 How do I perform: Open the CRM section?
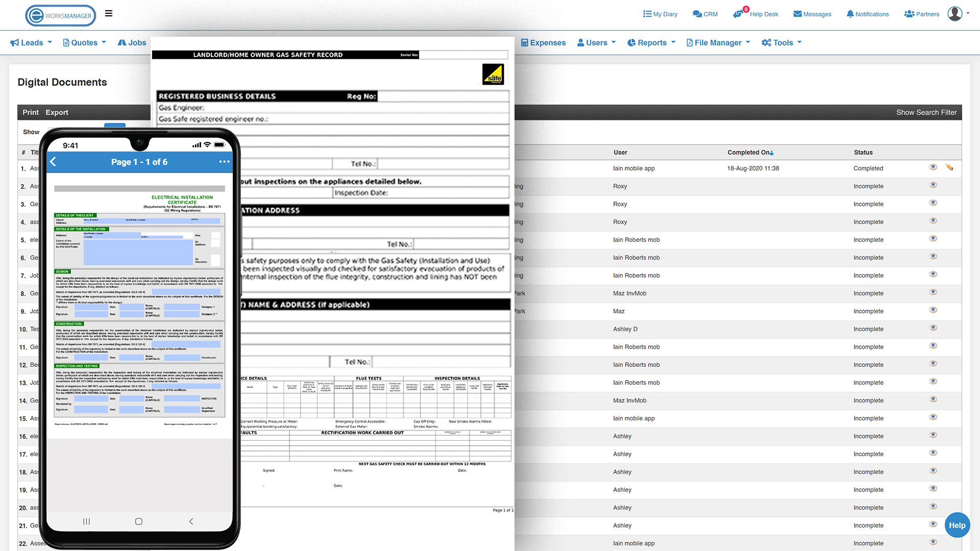(705, 14)
